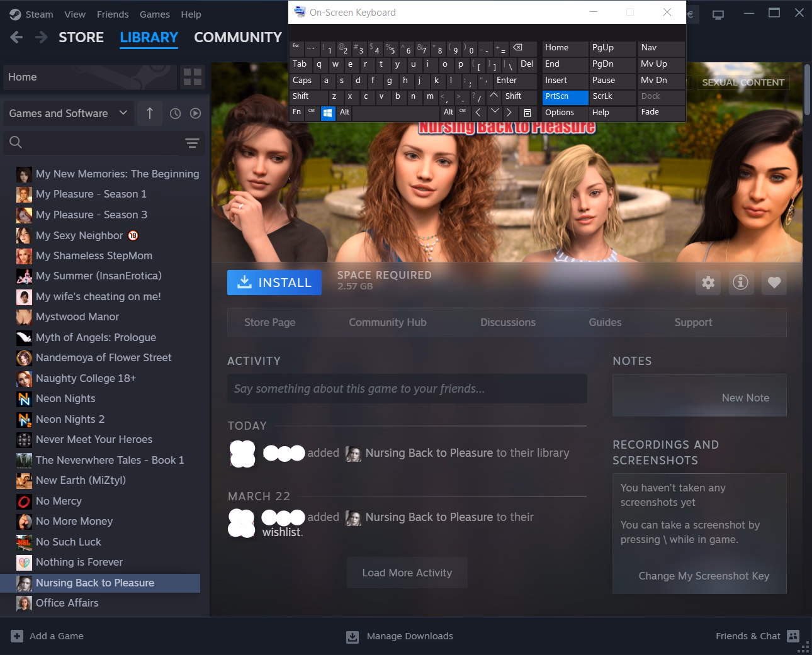
Task: Open the Guides tab
Action: click(606, 323)
